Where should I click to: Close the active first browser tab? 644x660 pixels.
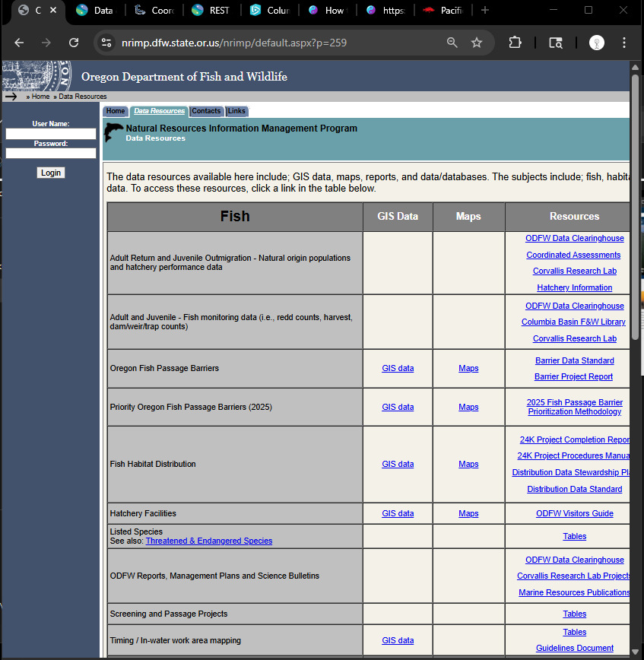[53, 10]
